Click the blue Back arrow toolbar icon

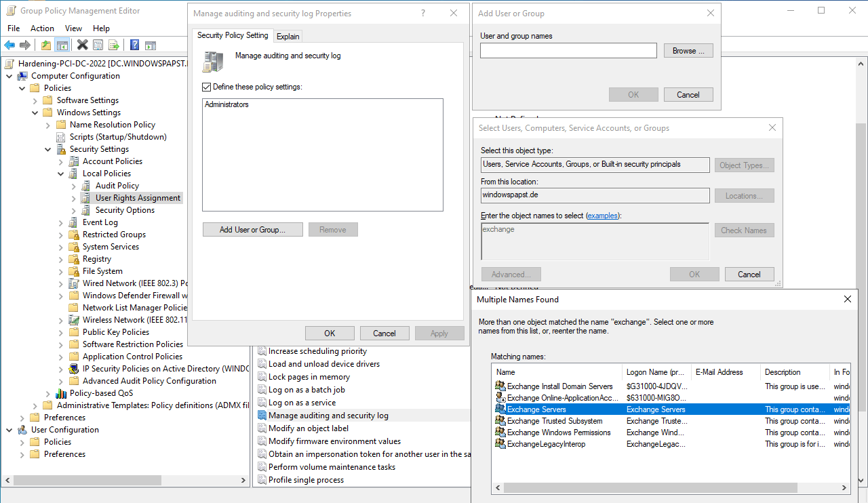point(9,45)
